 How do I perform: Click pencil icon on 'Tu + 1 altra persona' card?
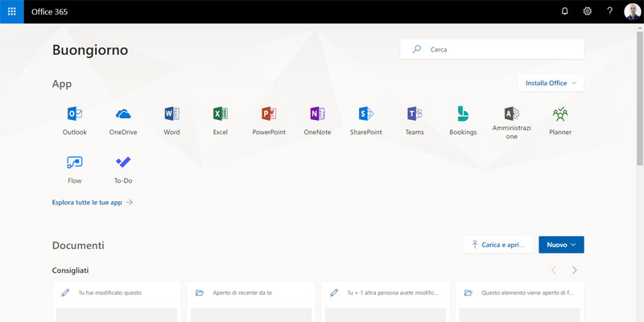[x=334, y=293]
